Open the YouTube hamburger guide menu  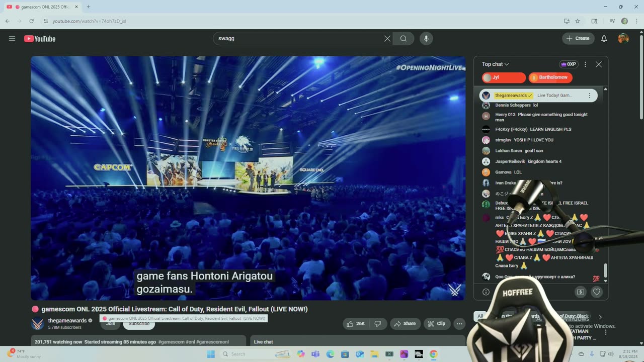pos(12,38)
